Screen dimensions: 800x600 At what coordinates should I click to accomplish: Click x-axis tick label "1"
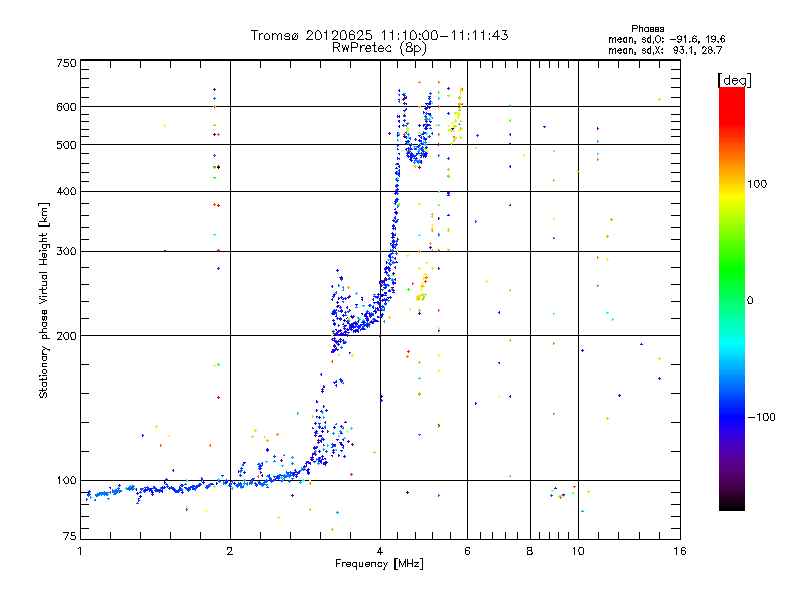tap(80, 551)
